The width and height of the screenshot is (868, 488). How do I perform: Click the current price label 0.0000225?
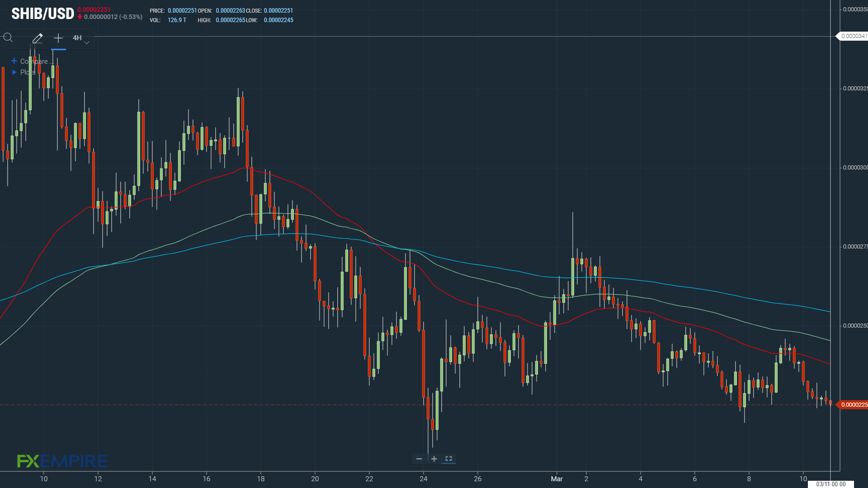tap(854, 404)
